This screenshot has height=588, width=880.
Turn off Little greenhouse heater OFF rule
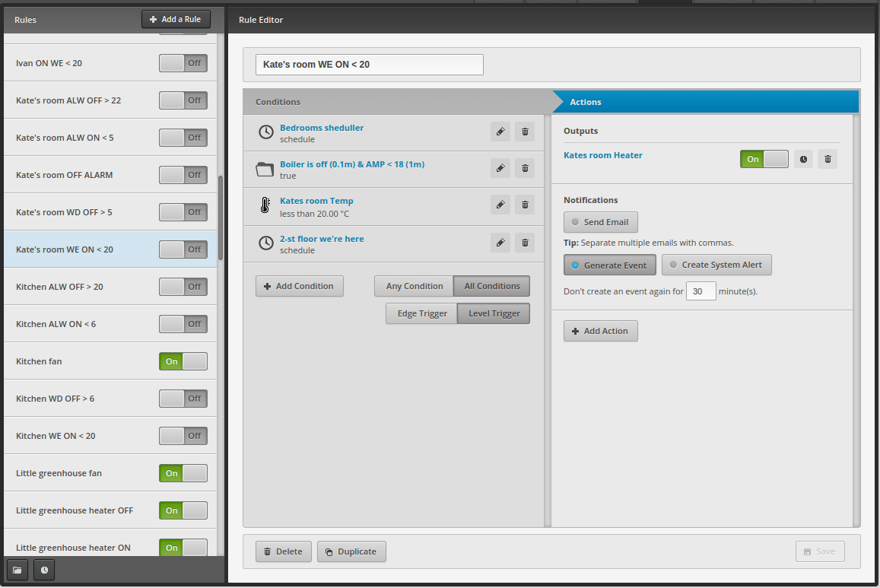click(183, 510)
